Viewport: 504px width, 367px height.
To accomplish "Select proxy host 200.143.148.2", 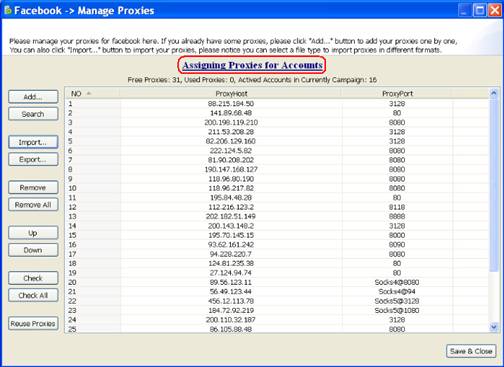I will [231, 226].
